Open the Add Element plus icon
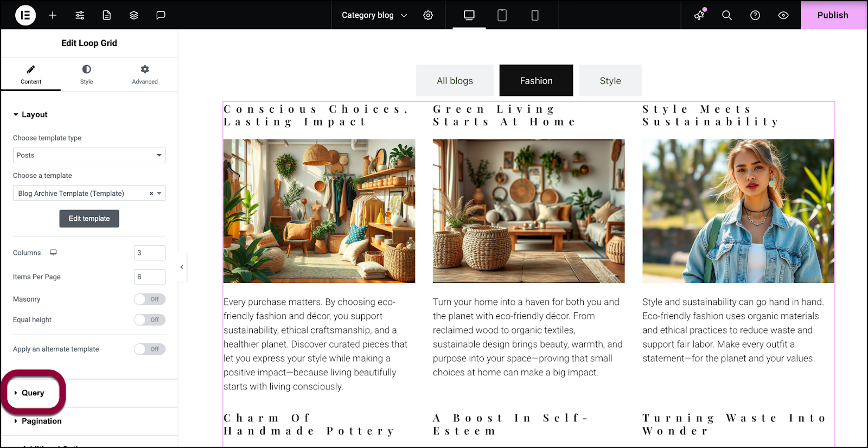Image resolution: width=868 pixels, height=448 pixels. pyautogui.click(x=53, y=15)
